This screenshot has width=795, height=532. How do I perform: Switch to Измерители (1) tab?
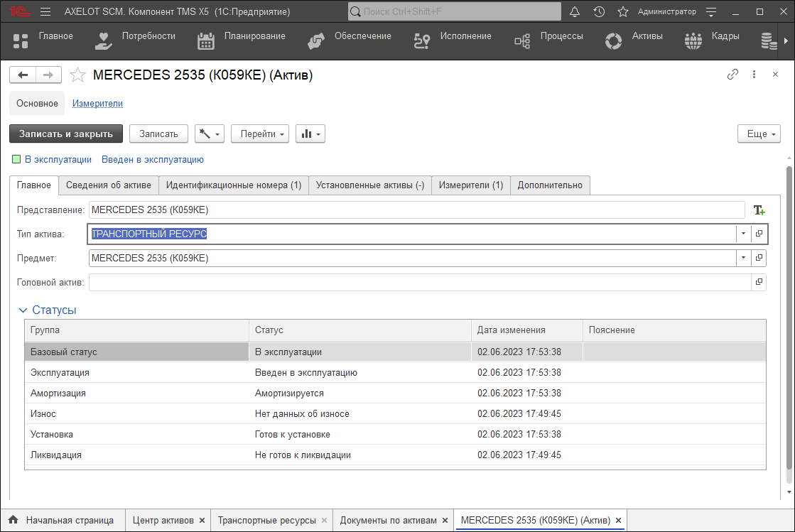[x=471, y=185]
